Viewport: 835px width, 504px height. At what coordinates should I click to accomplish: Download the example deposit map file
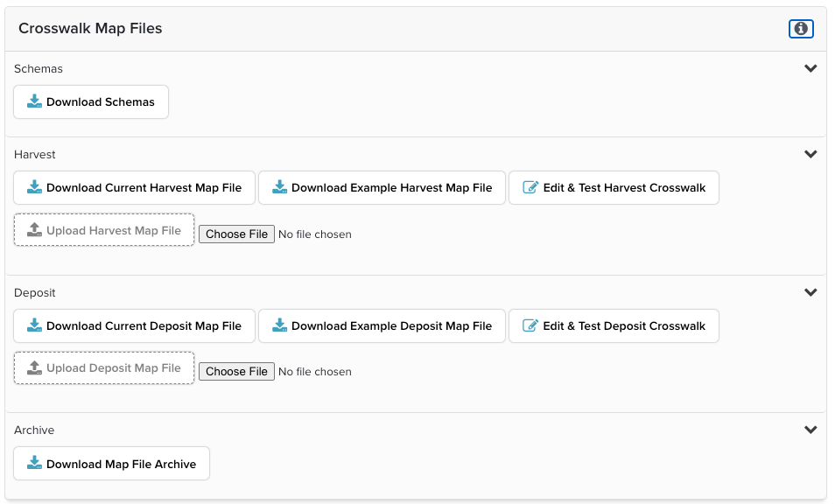[x=382, y=326]
